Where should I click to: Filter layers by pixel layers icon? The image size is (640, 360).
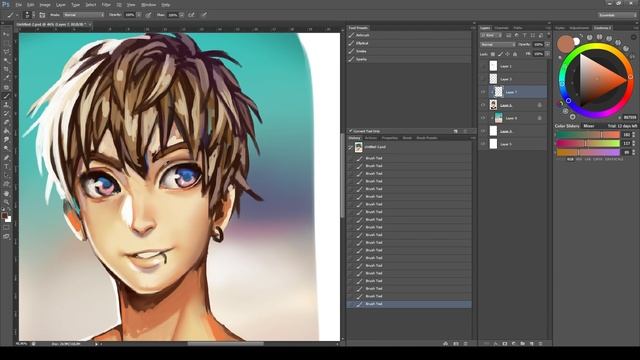[x=509, y=36]
